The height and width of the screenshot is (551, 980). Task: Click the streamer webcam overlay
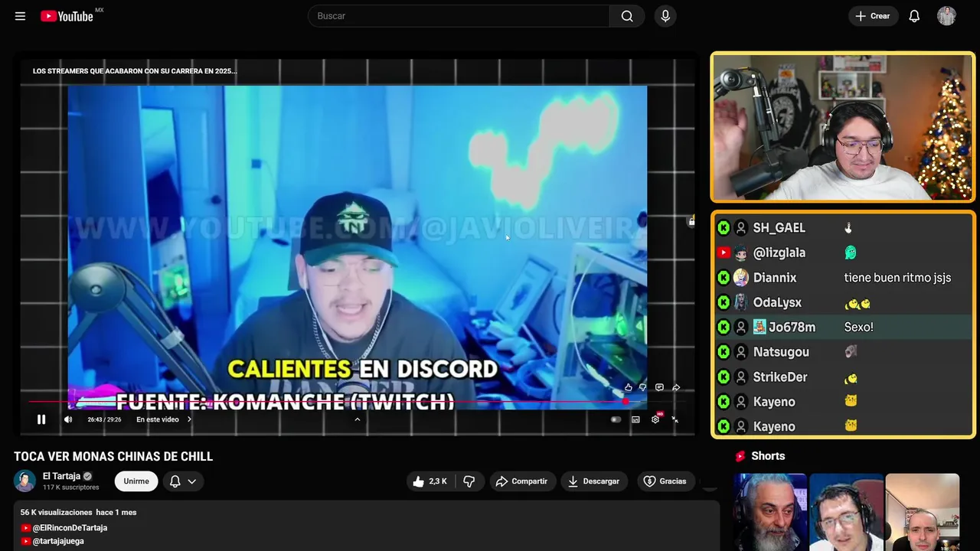pyautogui.click(x=843, y=127)
